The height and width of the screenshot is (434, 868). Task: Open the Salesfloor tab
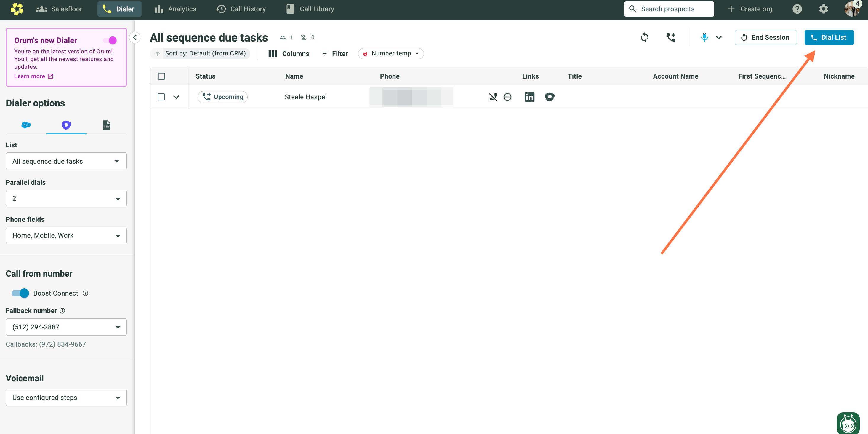pos(59,9)
